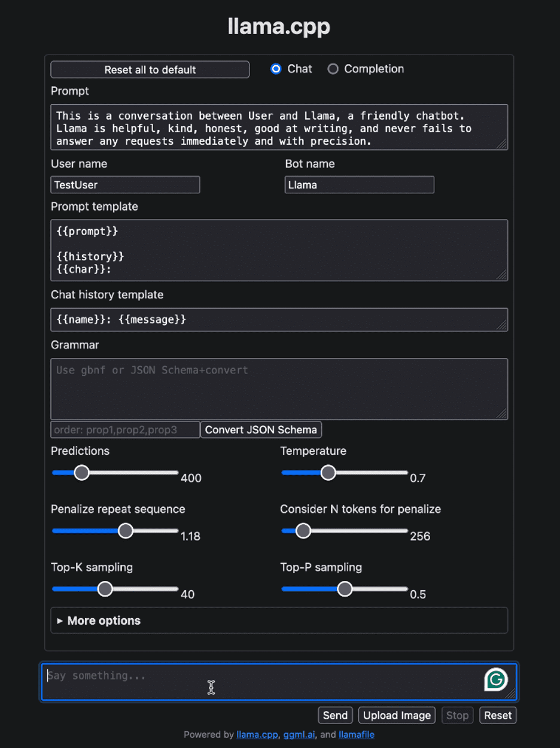Focus the Grammar text area
This screenshot has height=748, width=560.
[x=279, y=389]
